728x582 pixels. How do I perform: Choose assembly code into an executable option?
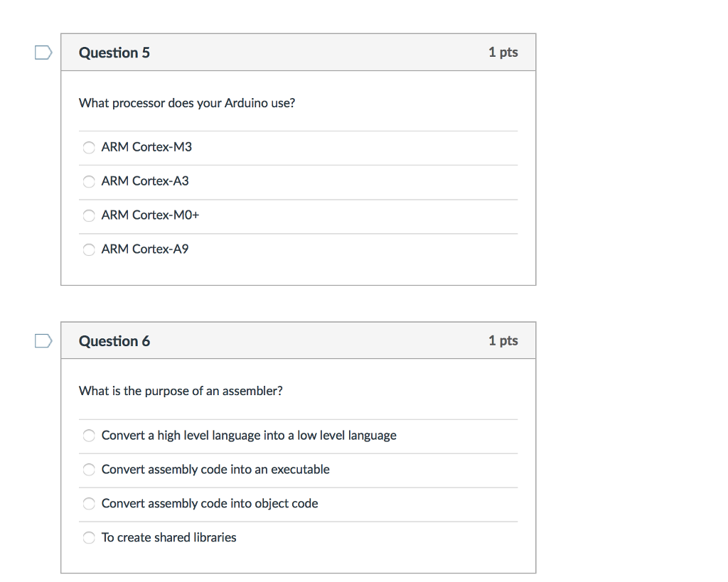point(89,470)
